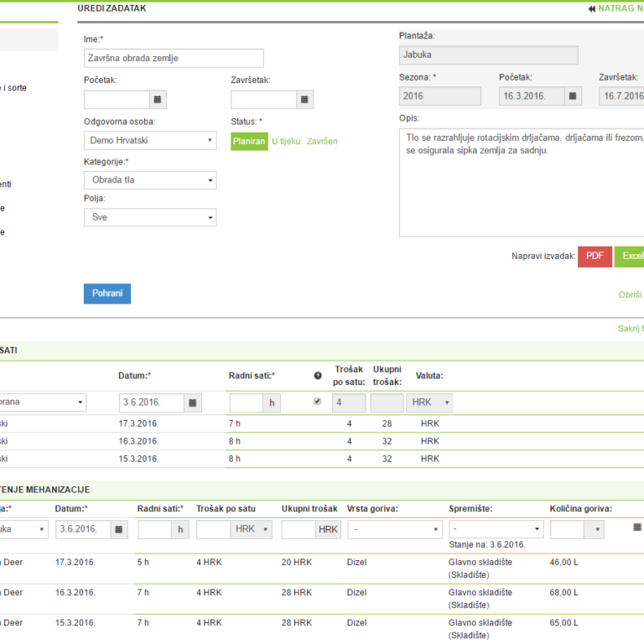Open calendar for season Početak 16.3.2016.

click(573, 96)
